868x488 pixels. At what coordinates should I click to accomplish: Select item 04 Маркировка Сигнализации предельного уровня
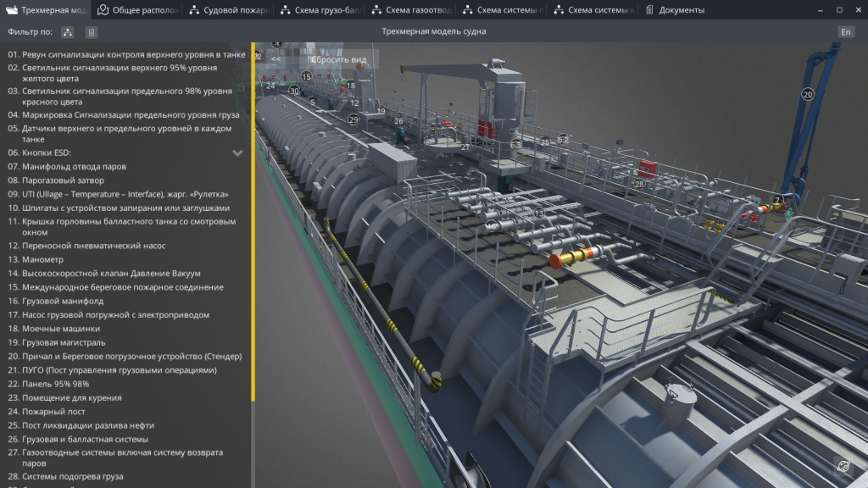click(x=124, y=115)
